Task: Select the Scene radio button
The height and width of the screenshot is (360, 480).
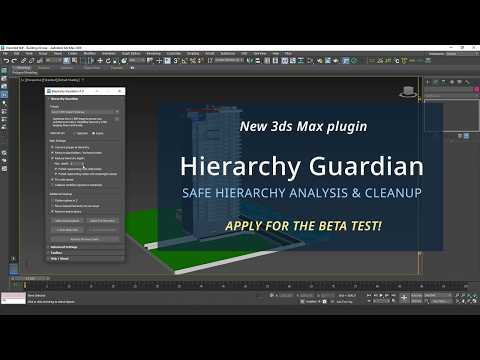Action: [x=98, y=133]
